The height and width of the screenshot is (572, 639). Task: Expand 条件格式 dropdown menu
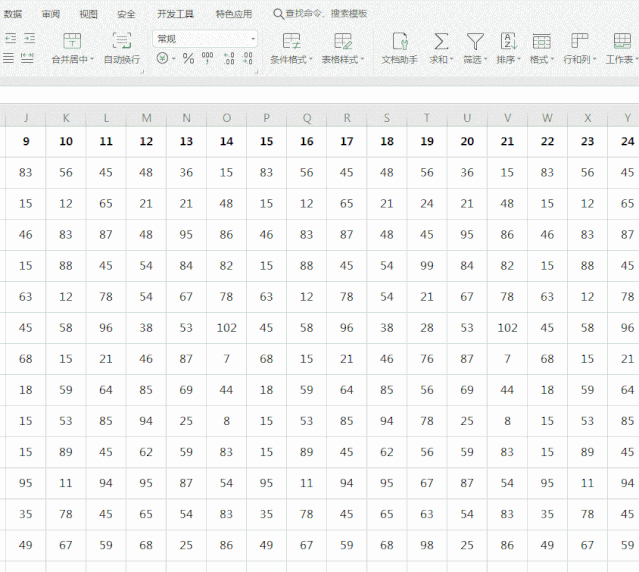pos(311,59)
